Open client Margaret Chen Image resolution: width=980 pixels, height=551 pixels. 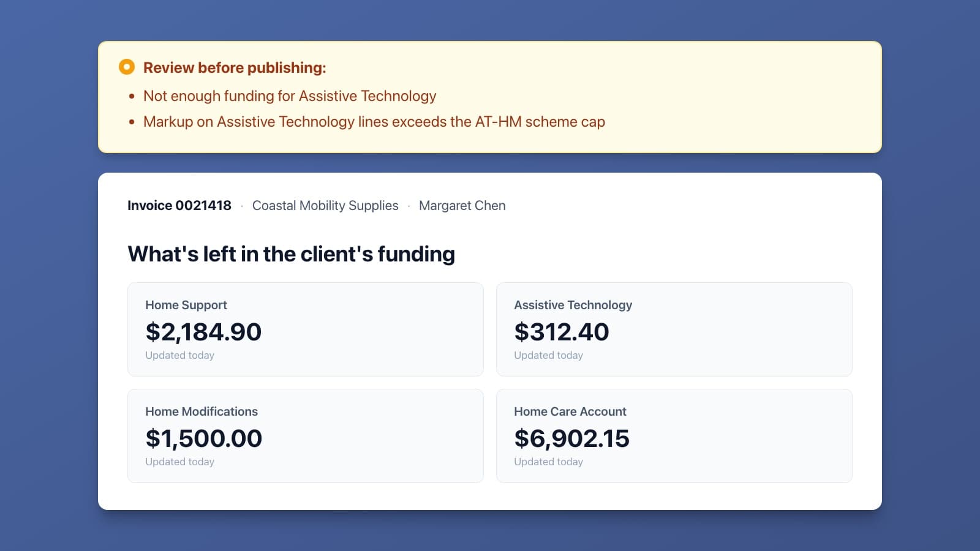[462, 206]
